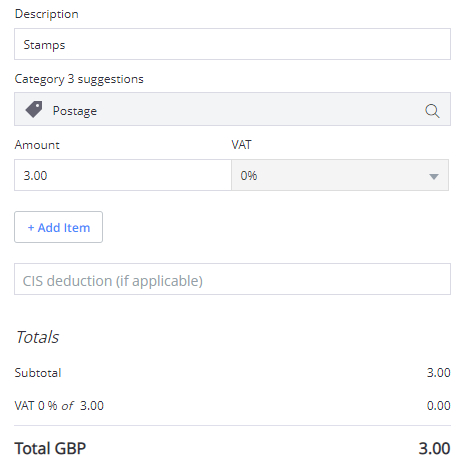The image size is (464, 469).
Task: Click the Description label
Action: click(47, 14)
